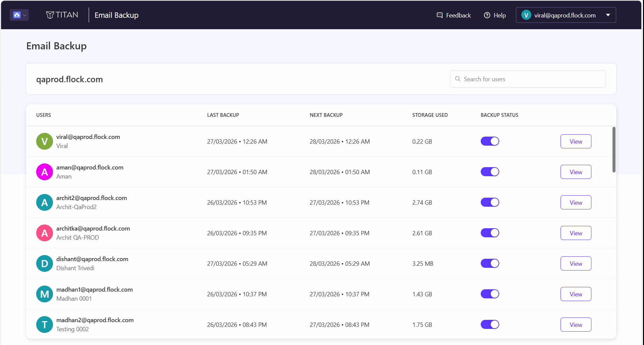Click the search magnifier icon

(x=458, y=79)
